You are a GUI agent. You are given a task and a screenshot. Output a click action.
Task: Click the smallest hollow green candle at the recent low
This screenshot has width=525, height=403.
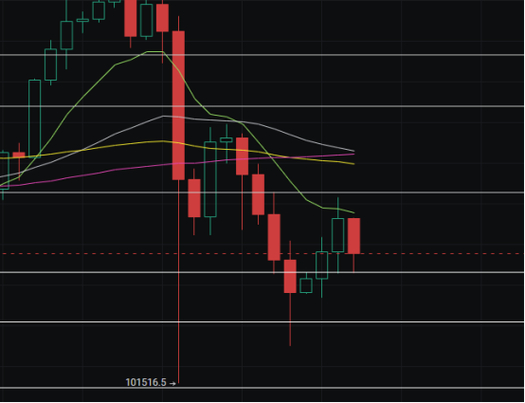(x=306, y=286)
